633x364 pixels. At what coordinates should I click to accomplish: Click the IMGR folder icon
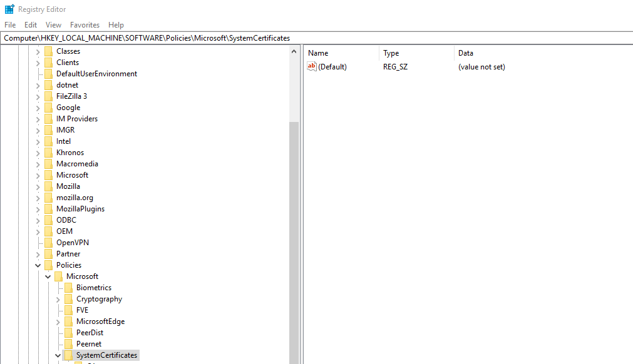[x=48, y=130]
